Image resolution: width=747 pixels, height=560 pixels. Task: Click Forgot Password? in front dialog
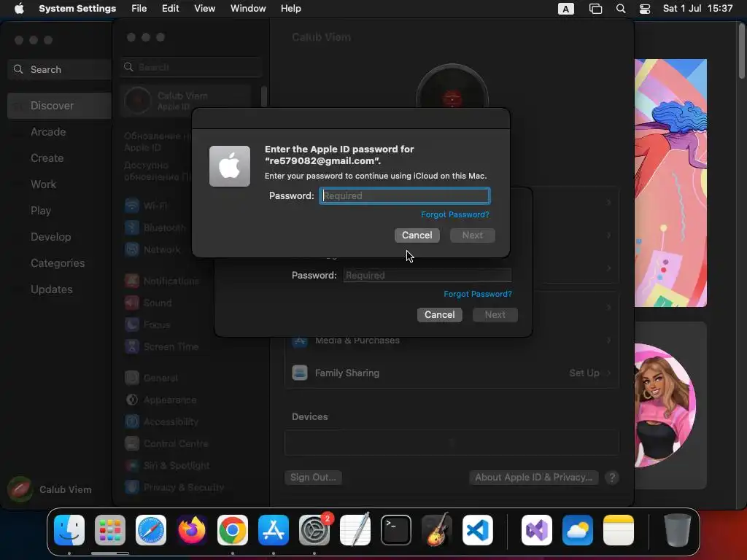click(455, 215)
